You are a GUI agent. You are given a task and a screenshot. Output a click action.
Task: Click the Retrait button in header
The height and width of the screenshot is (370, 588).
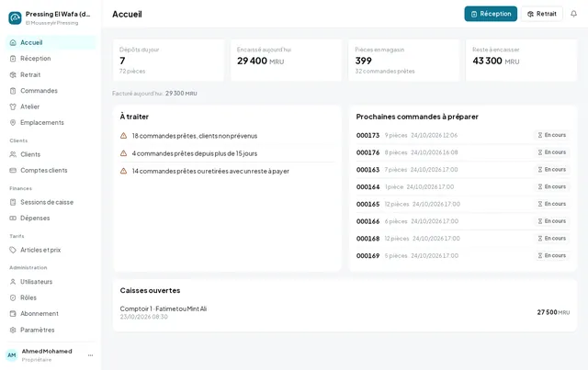[x=541, y=14]
